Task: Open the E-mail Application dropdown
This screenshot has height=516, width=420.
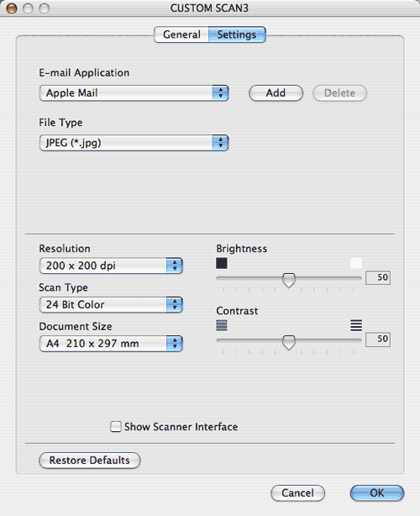Action: 134,93
